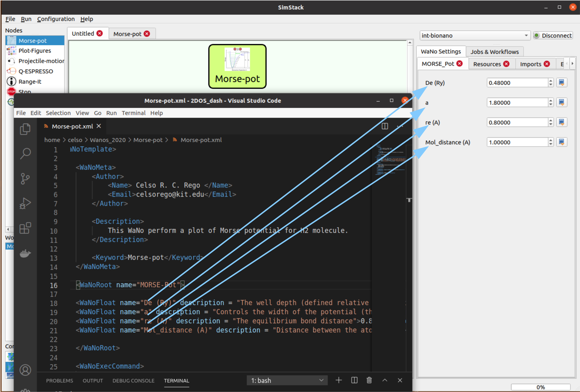Switch to OUTPUT panel tab

click(93, 380)
